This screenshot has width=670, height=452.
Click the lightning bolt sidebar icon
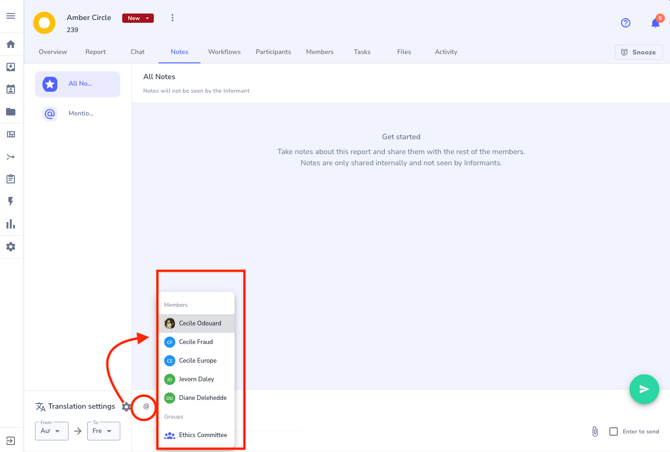point(11,202)
